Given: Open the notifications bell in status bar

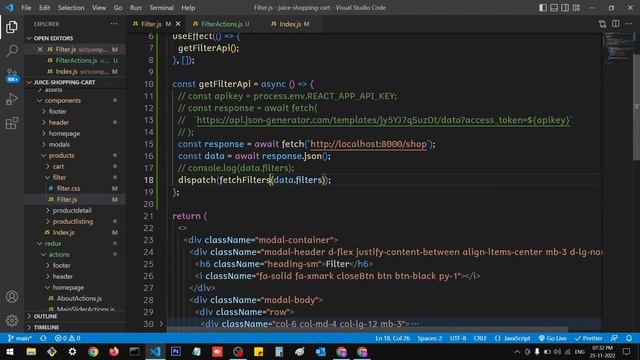Looking at the screenshot, I should point(629,338).
